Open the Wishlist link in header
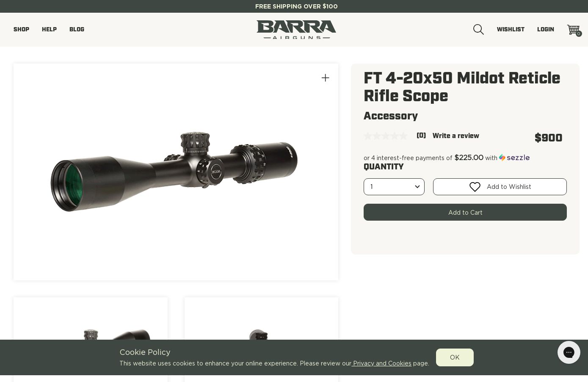Viewport: 588px width, 382px height. click(511, 30)
